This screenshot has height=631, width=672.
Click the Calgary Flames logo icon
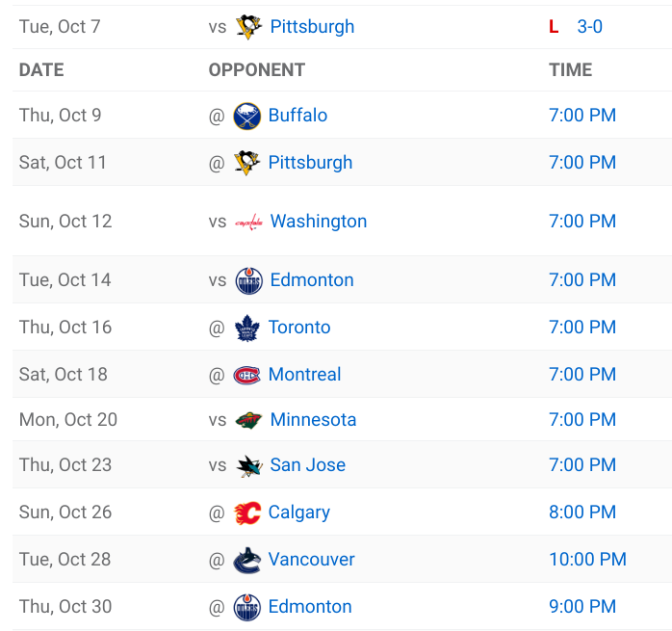[247, 513]
